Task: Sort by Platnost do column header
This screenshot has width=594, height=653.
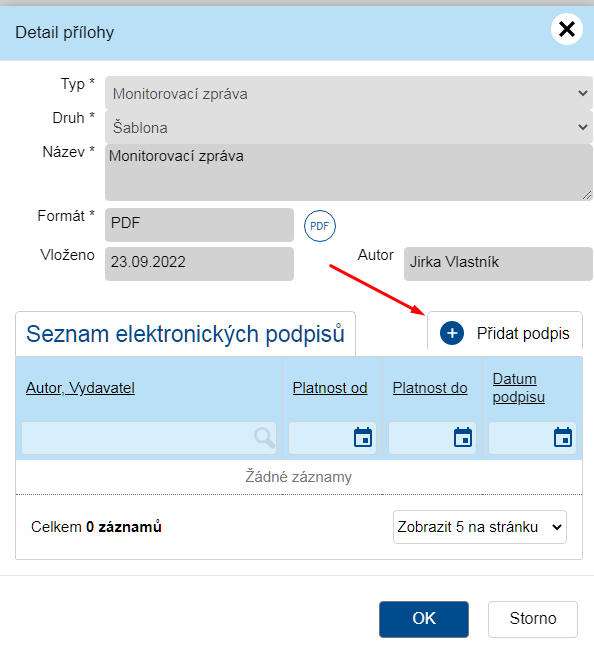Action: click(x=430, y=388)
